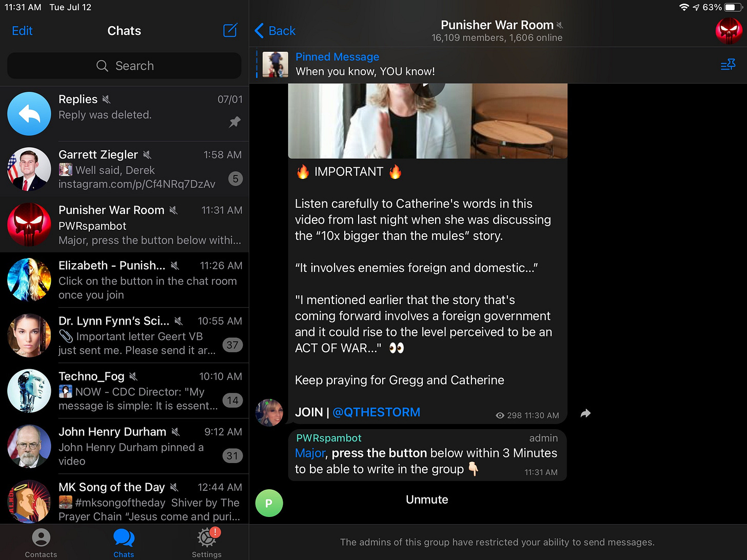Switch to the Contacts tab

(x=41, y=543)
